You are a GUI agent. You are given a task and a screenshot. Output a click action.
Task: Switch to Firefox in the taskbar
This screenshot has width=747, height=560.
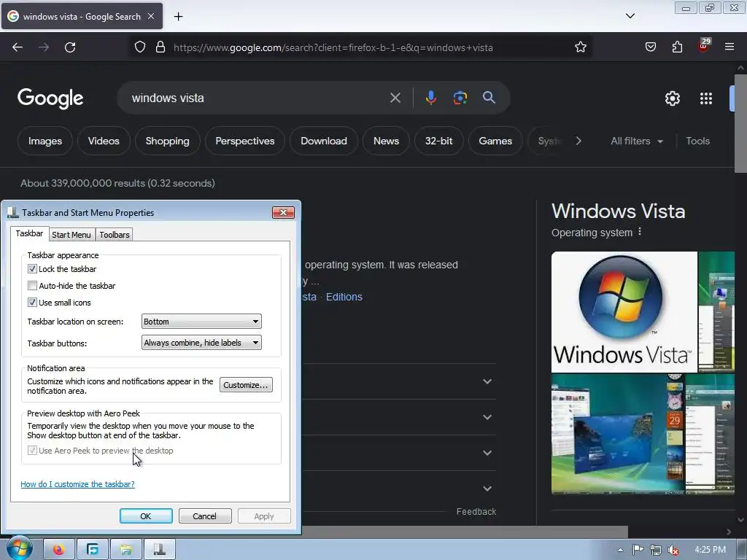(58, 550)
